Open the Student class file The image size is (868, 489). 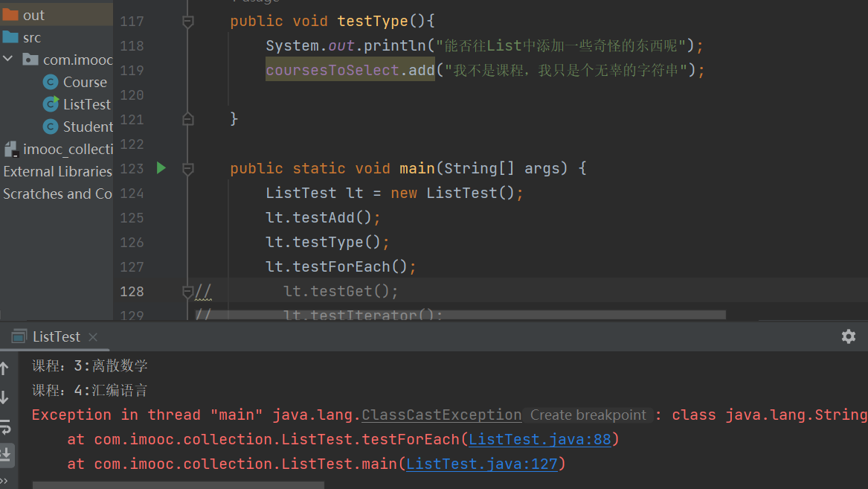pos(88,127)
